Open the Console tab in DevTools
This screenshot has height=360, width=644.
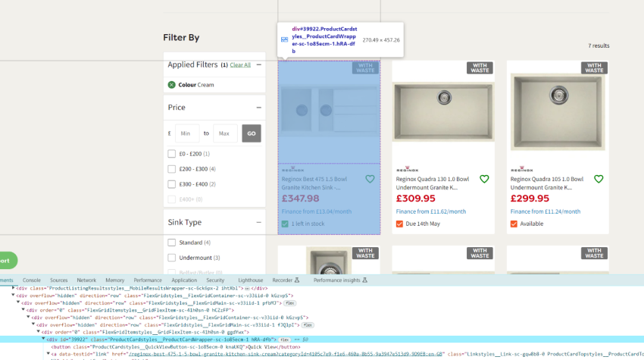[32, 280]
